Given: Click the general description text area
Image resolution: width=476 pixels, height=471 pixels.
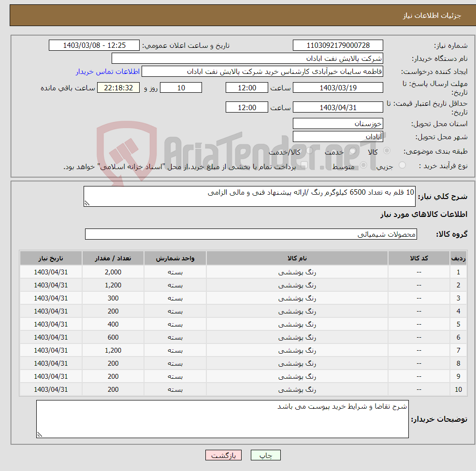Looking at the screenshot, I should pyautogui.click(x=249, y=196).
